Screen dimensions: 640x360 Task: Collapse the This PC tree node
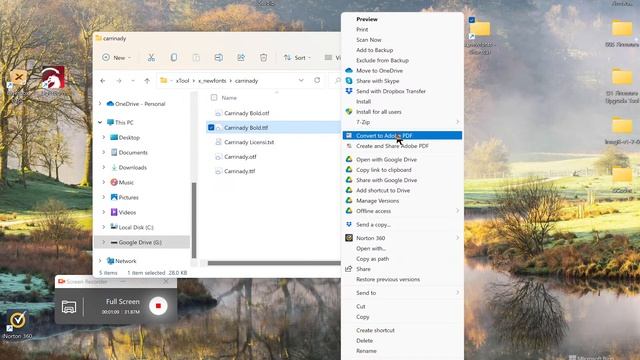[100, 122]
